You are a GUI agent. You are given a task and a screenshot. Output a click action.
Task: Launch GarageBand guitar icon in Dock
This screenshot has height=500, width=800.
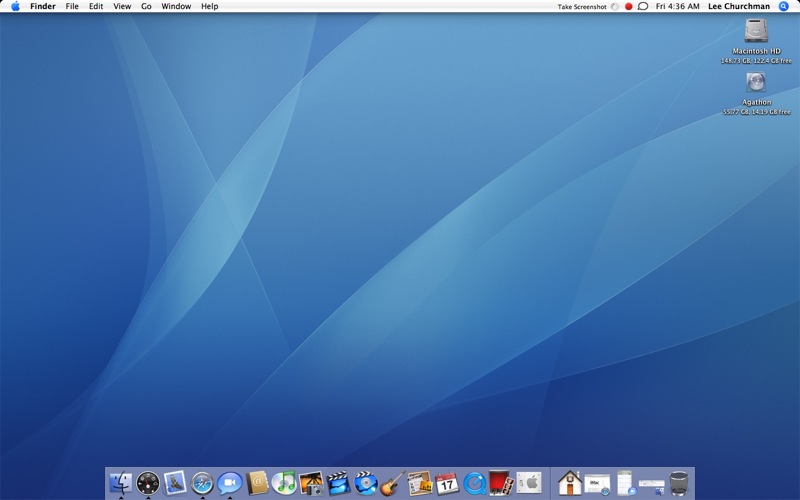393,483
